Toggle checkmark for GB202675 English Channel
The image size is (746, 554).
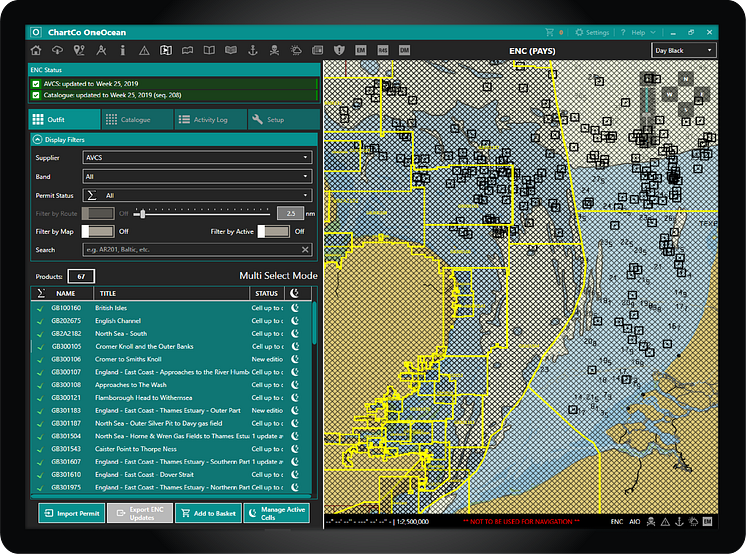point(40,321)
